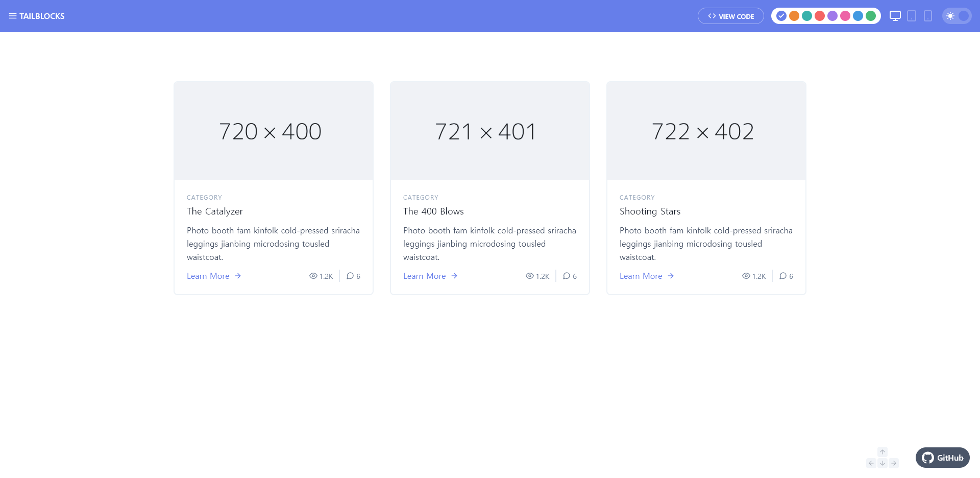Click Learn More on The Catalyzer card
Viewport: 980px width, 478px height.
point(214,276)
